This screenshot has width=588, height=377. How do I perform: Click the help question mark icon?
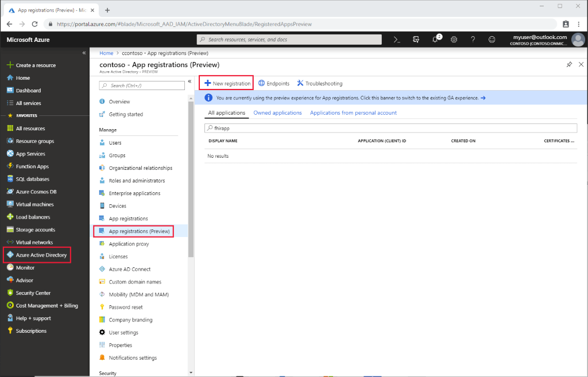pyautogui.click(x=473, y=40)
